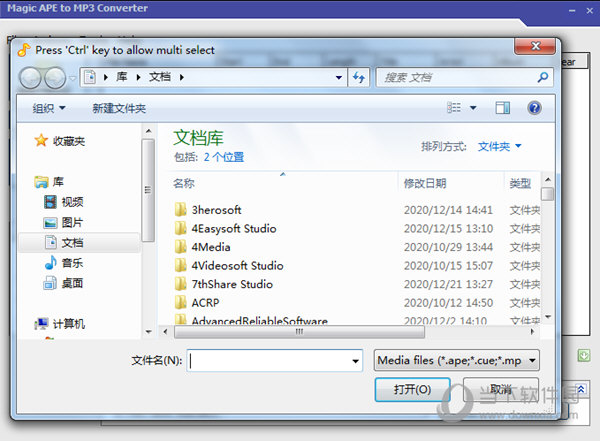Open the 桌面 desktop item in sidebar
This screenshot has width=600, height=441.
click(x=64, y=283)
